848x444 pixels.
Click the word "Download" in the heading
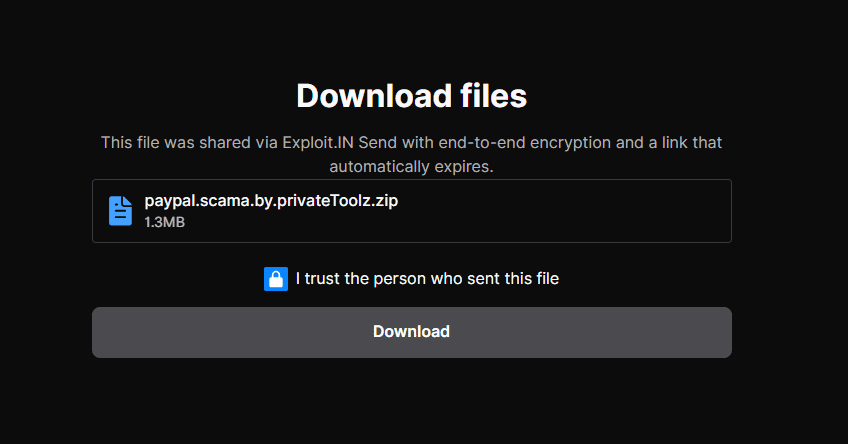[x=374, y=96]
